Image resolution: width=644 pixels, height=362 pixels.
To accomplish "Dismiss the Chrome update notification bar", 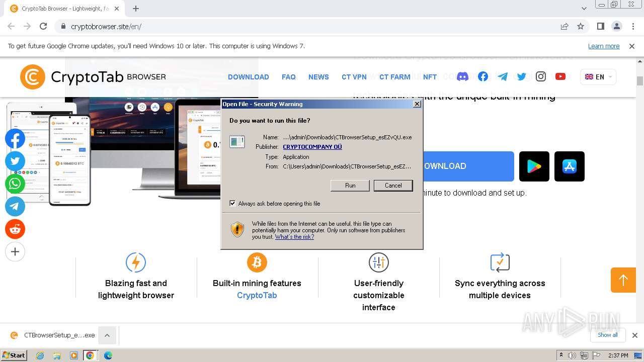I will pos(632,46).
